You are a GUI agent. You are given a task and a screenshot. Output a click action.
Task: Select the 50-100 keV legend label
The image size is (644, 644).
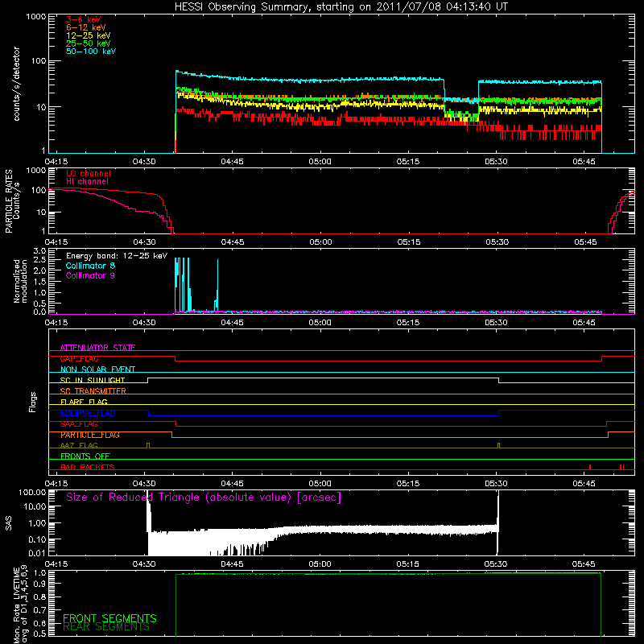pos(91,52)
